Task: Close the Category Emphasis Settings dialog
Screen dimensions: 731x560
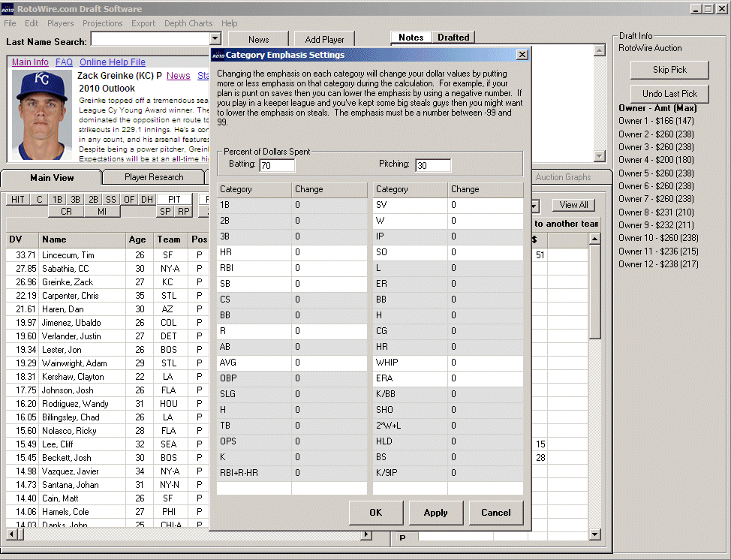Action: pos(522,55)
